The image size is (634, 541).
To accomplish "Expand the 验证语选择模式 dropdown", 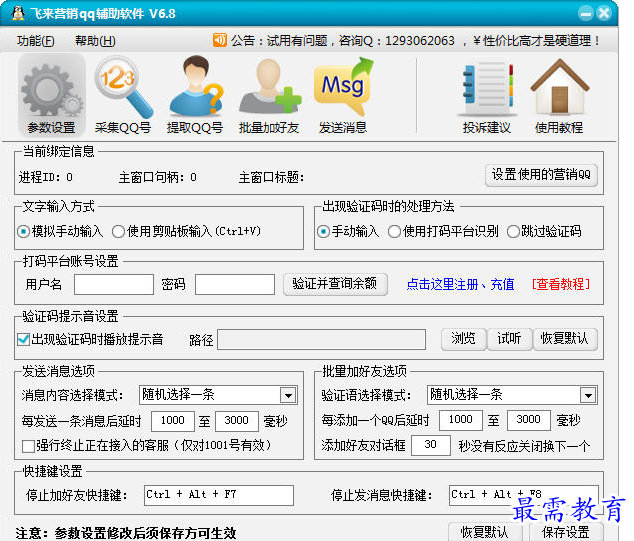I will click(588, 395).
